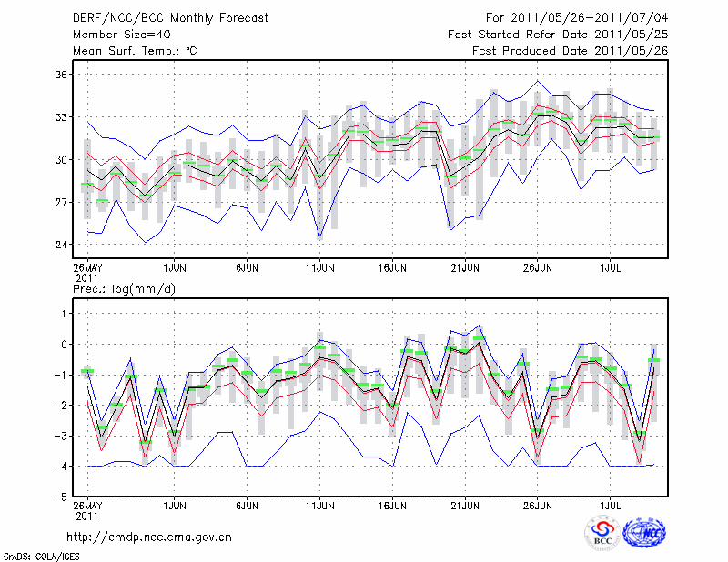728x562 pixels.
Task: Click the -5 value on precipitation axis
Action: click(x=59, y=497)
